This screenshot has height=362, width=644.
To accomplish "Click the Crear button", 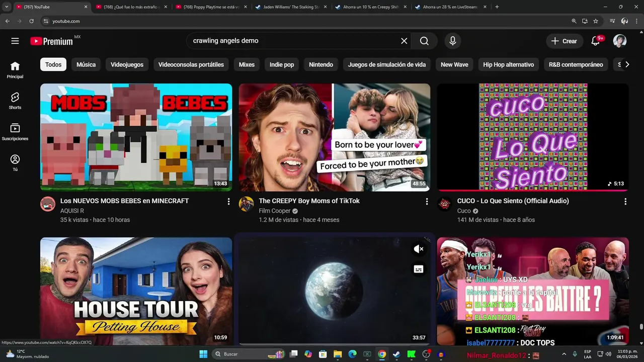I will point(565,41).
